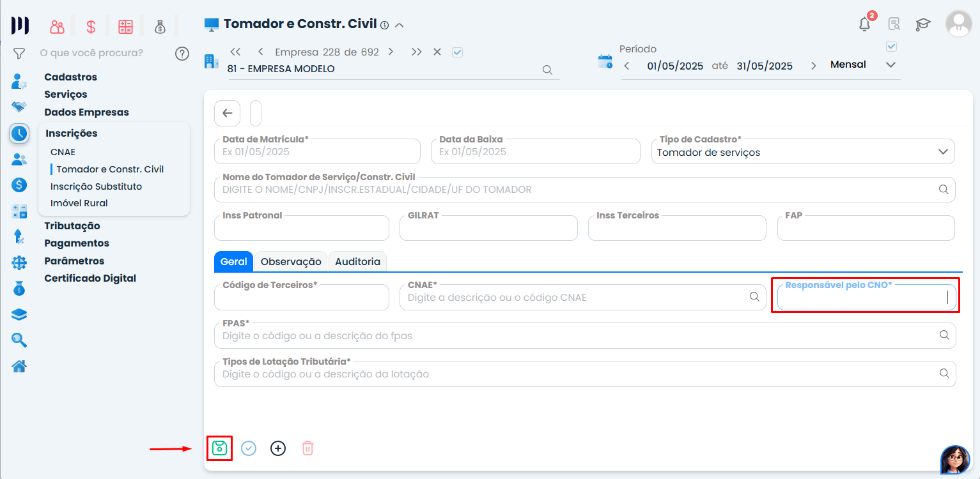Click the Código de Terceiros field
The height and width of the screenshot is (479, 980).
pos(302,297)
